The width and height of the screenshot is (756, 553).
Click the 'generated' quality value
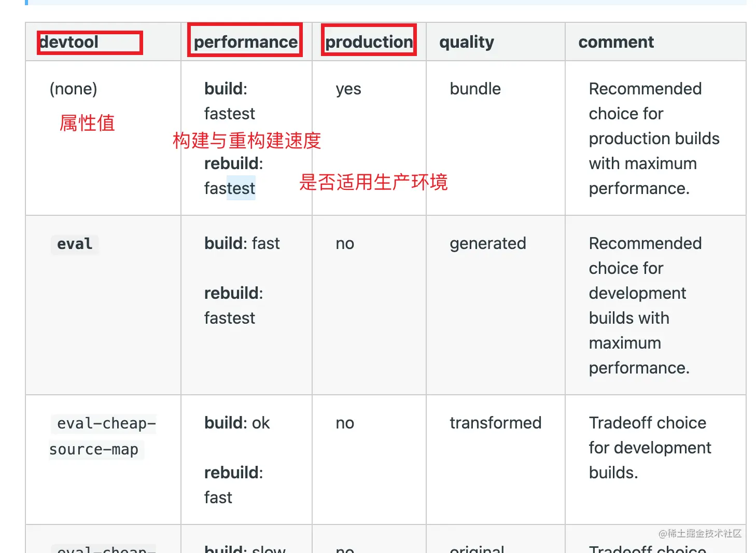(x=487, y=243)
